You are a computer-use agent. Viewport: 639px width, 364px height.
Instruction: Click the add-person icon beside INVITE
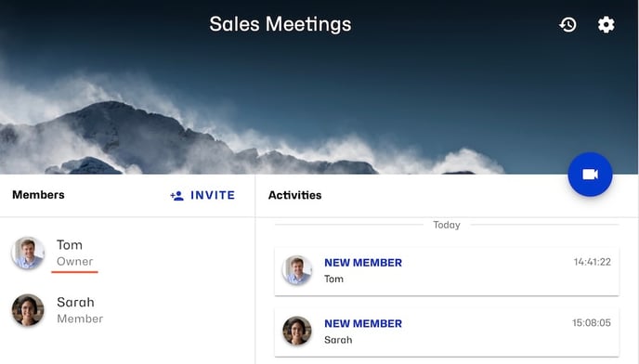coord(176,196)
